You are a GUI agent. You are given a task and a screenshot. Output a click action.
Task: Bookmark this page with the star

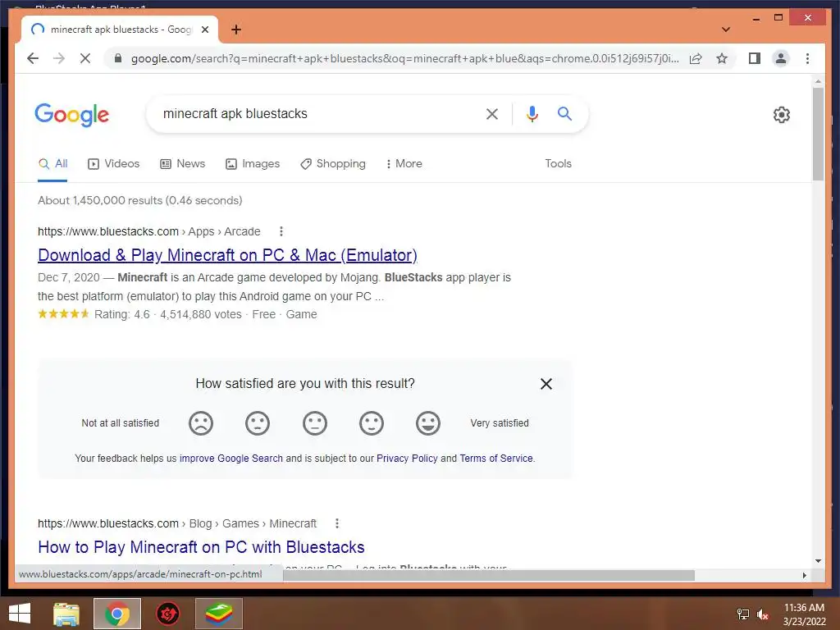tap(722, 58)
